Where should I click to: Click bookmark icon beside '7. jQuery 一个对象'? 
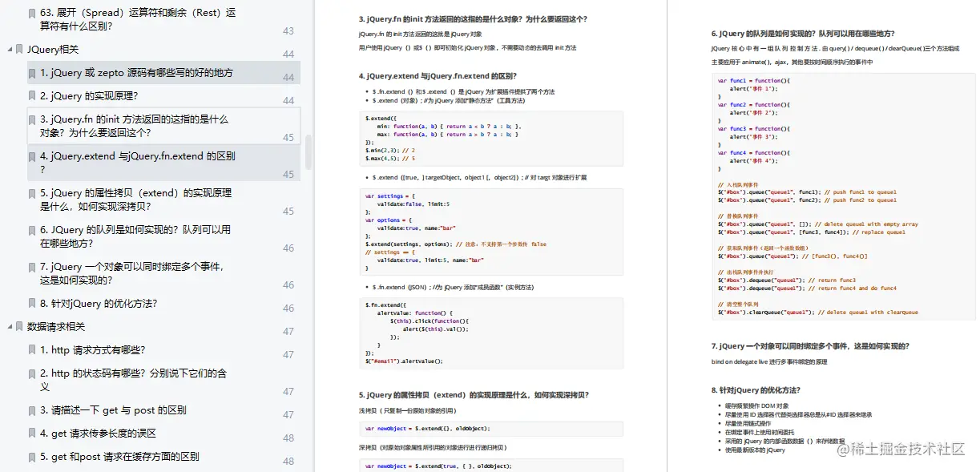click(x=31, y=267)
